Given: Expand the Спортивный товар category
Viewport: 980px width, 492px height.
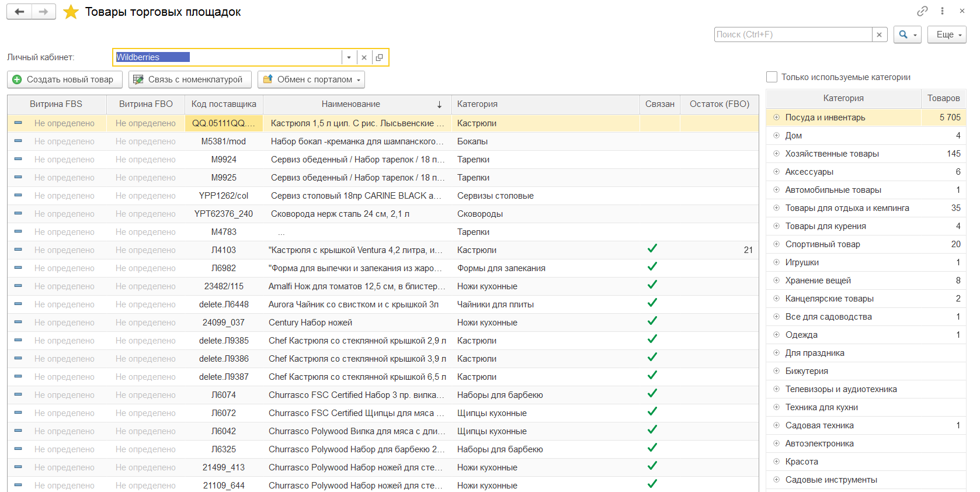Looking at the screenshot, I should click(776, 244).
